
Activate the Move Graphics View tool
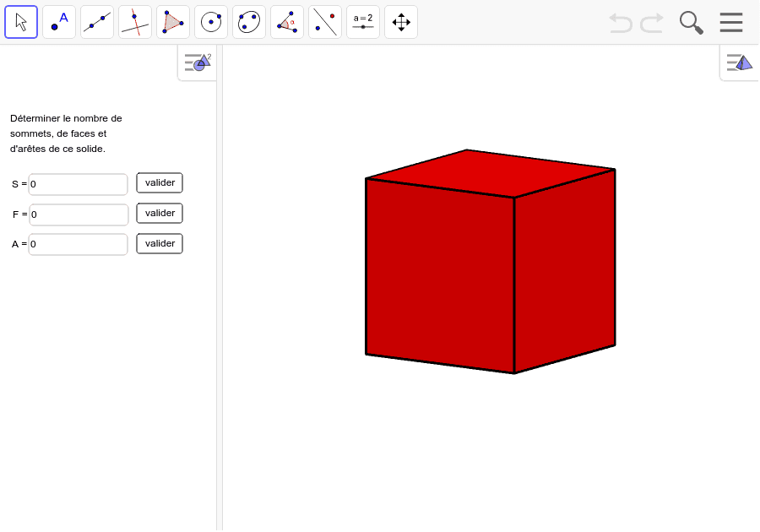(400, 21)
